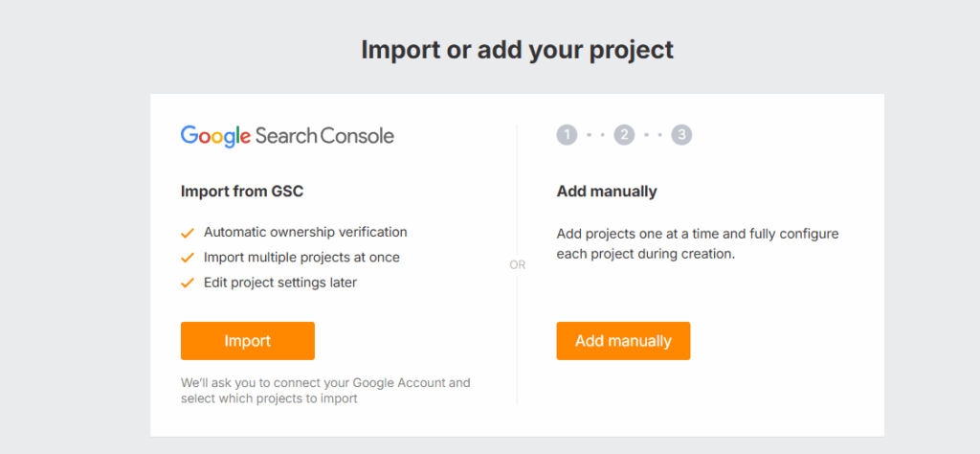Screen dimensions: 980x454
Task: Click the bold 'Add manually' heading
Action: [x=607, y=192]
